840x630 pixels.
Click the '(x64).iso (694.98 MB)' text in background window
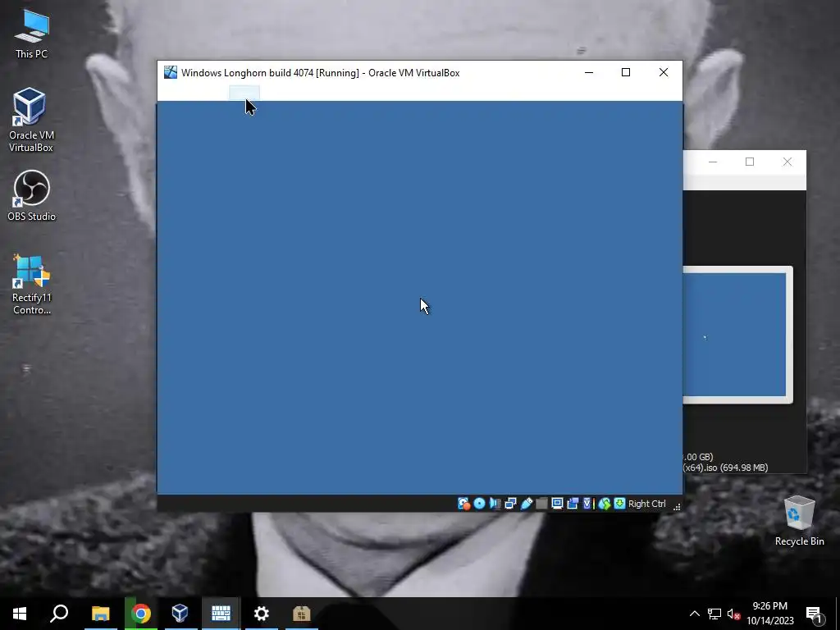pyautogui.click(x=725, y=468)
